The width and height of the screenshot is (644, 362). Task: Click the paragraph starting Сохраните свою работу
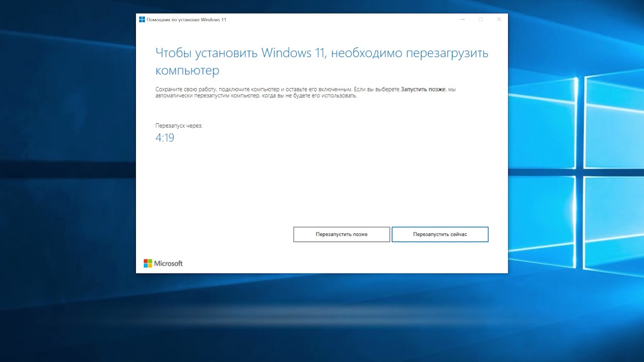click(305, 93)
